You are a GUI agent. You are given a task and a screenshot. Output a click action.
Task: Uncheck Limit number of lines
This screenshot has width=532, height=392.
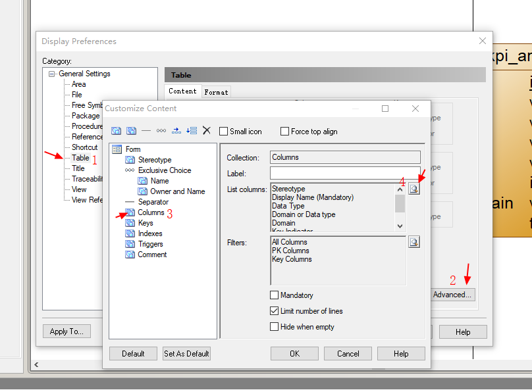tap(275, 311)
